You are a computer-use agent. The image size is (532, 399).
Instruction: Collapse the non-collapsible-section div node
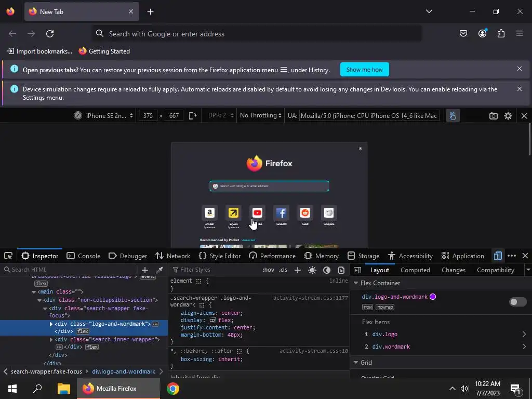tap(39, 300)
